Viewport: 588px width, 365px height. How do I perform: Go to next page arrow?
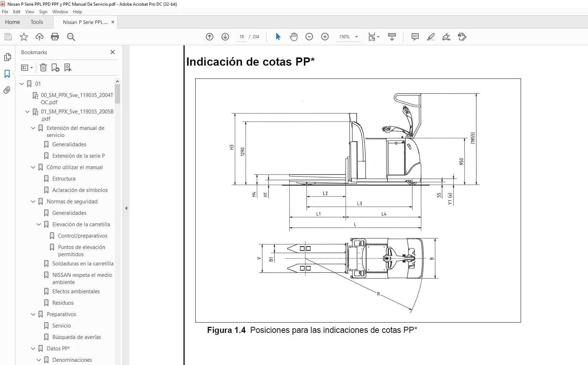click(x=225, y=37)
